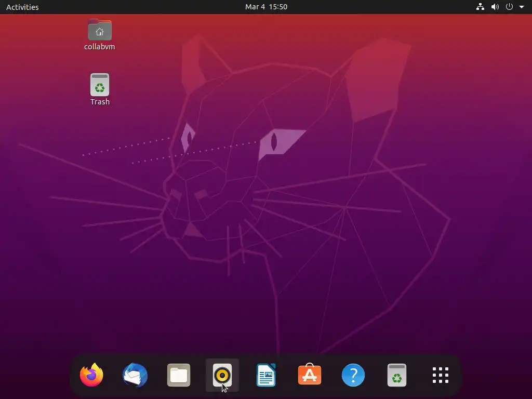Open the Files manager in the dock
The height and width of the screenshot is (399, 532).
pyautogui.click(x=179, y=375)
